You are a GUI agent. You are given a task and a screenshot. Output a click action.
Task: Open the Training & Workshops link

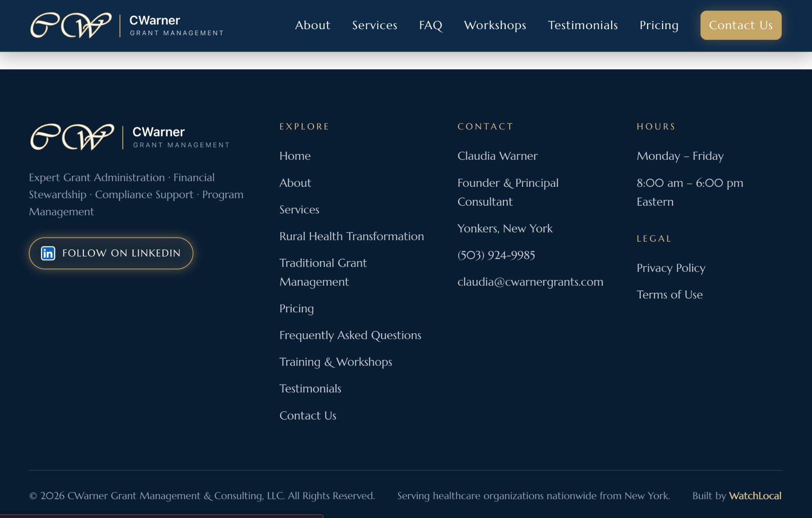click(336, 362)
